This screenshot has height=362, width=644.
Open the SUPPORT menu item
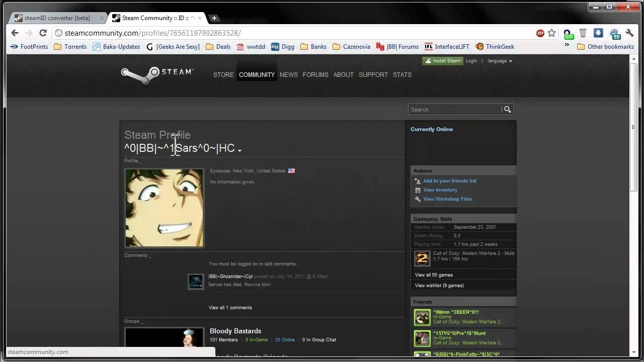pyautogui.click(x=373, y=75)
